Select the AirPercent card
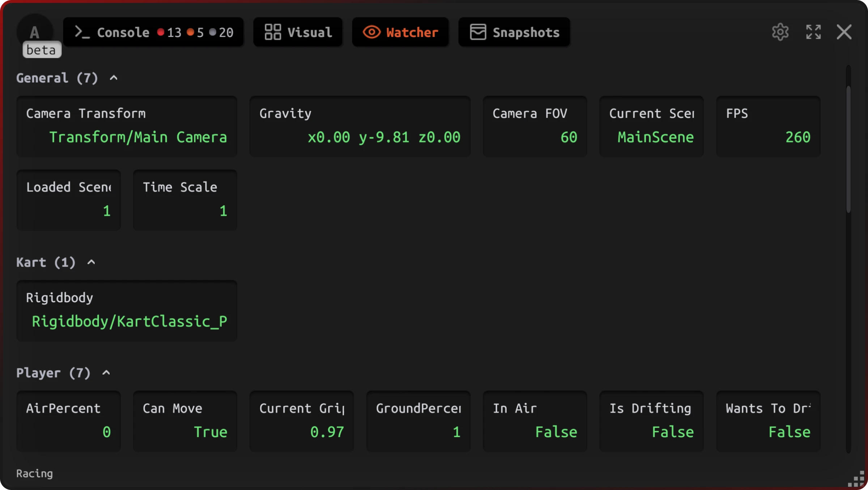The width and height of the screenshot is (868, 490). [x=68, y=421]
